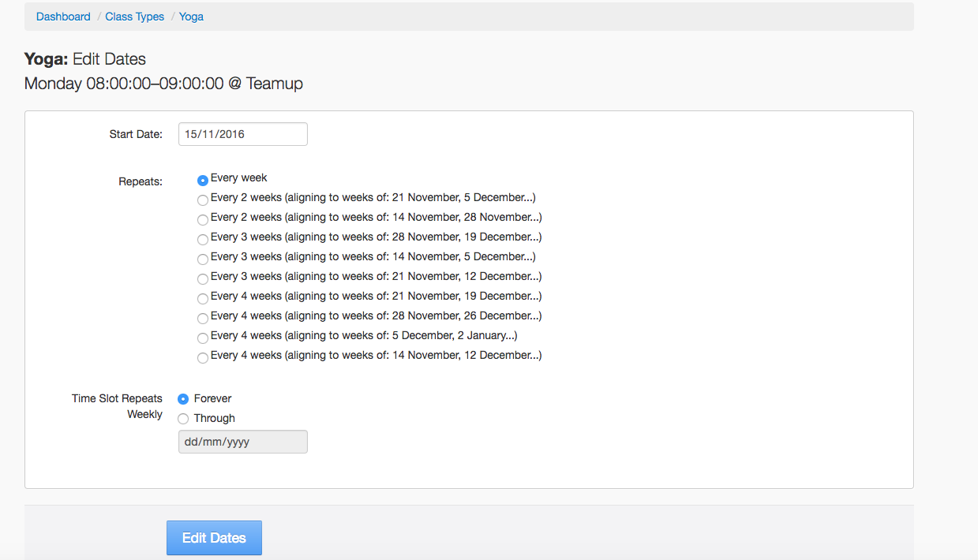Screen dimensions: 978x560
Task: Enable the Through end date option
Action: pyautogui.click(x=183, y=419)
